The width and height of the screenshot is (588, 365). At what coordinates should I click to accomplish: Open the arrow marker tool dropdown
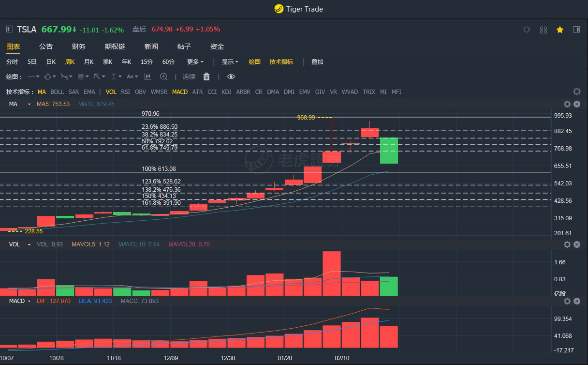pos(100,76)
